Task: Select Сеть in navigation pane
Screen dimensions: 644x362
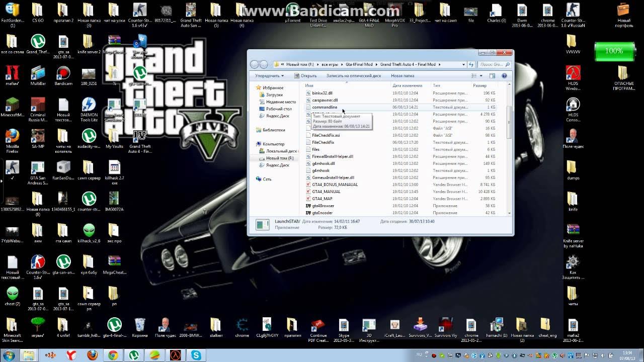Action: click(x=267, y=179)
